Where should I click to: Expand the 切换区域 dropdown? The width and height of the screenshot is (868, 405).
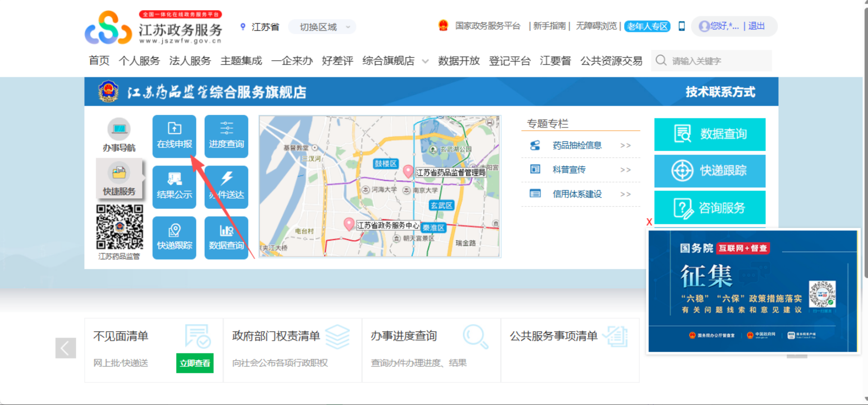(x=322, y=27)
